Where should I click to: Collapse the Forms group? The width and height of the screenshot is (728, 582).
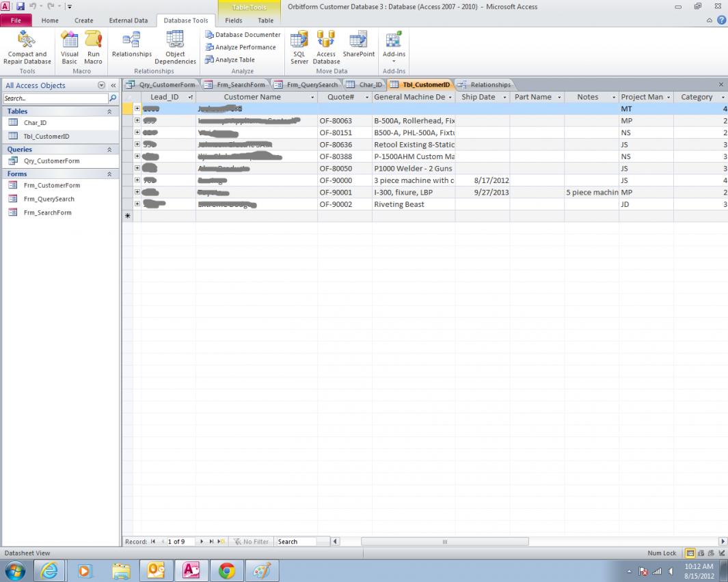(109, 174)
